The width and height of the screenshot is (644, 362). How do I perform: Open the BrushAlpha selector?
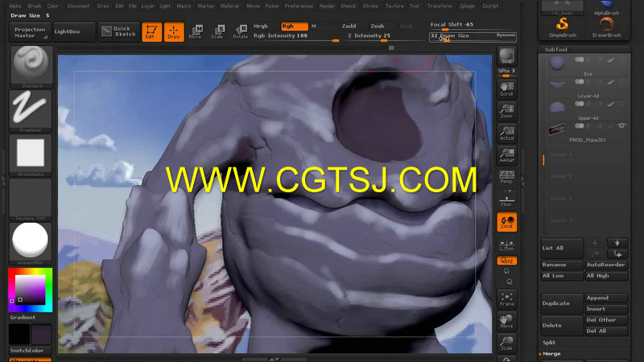[x=31, y=155]
